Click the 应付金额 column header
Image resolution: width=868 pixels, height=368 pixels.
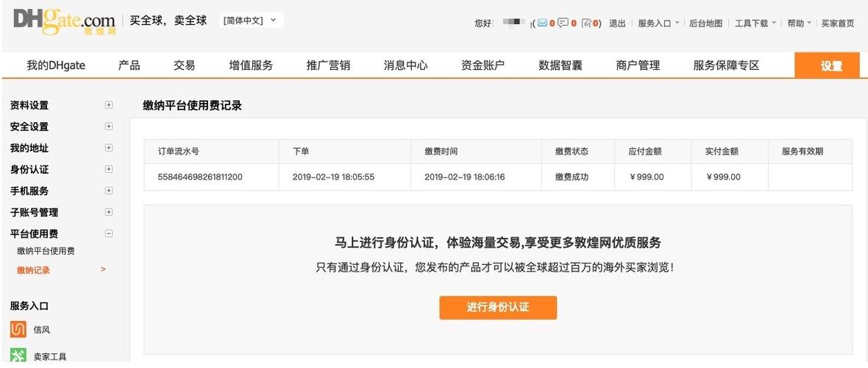[x=645, y=152]
